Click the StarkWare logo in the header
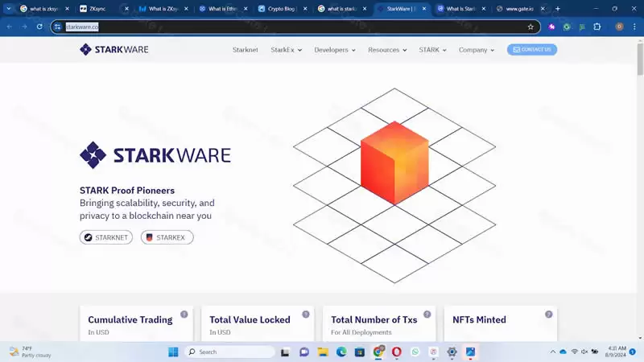The height and width of the screenshot is (362, 644). pyautogui.click(x=114, y=50)
